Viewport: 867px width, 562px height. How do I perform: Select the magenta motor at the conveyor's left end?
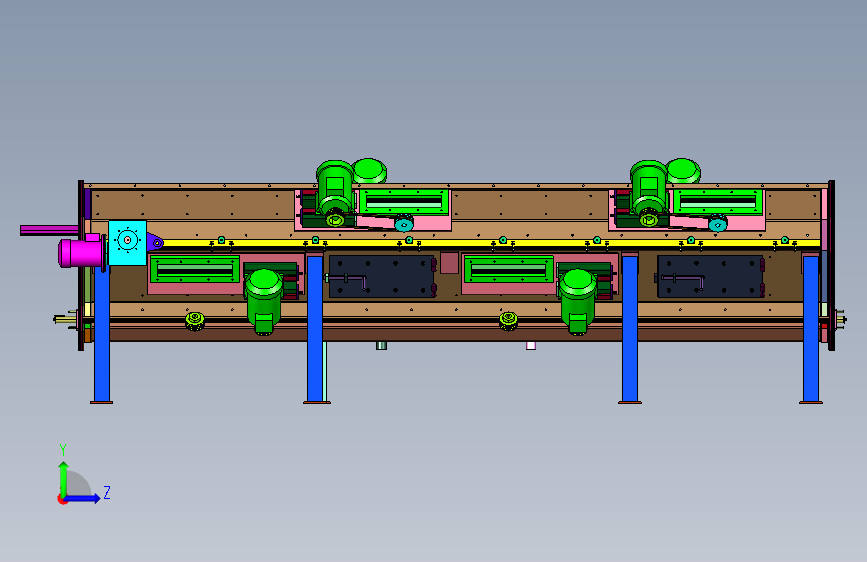(81, 252)
